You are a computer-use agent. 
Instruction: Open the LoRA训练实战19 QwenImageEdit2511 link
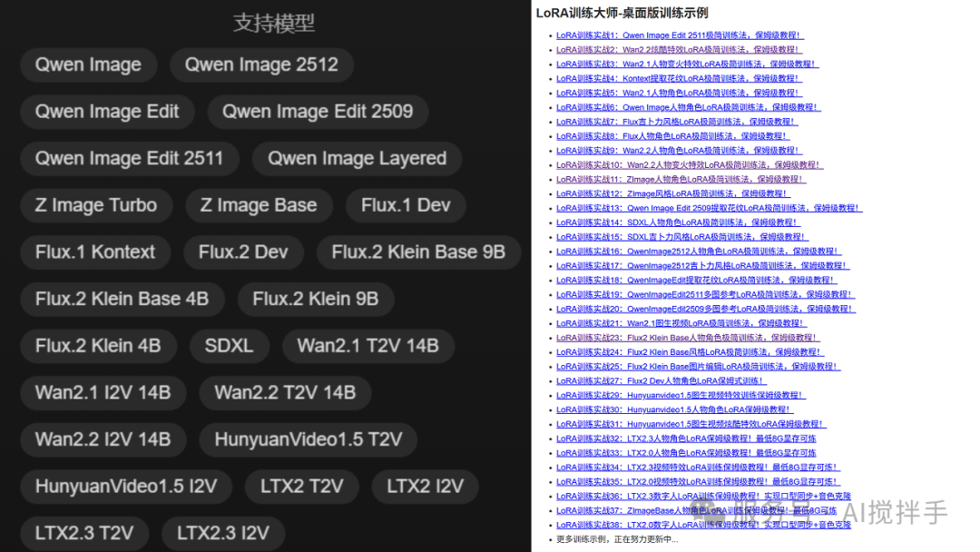tap(706, 294)
